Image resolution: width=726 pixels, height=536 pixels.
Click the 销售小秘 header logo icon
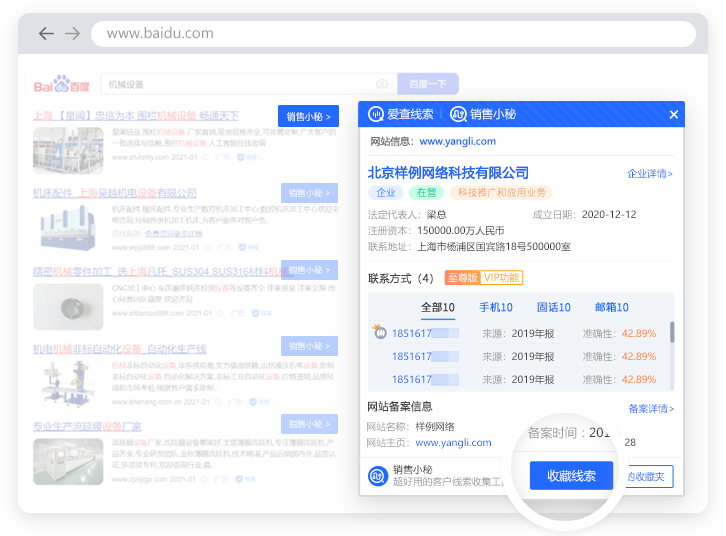[x=458, y=114]
